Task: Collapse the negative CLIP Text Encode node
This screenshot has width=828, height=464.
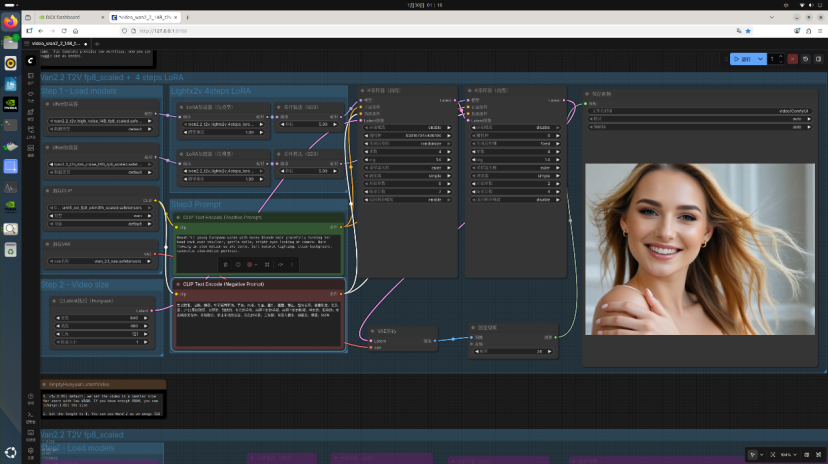Action: point(177,284)
